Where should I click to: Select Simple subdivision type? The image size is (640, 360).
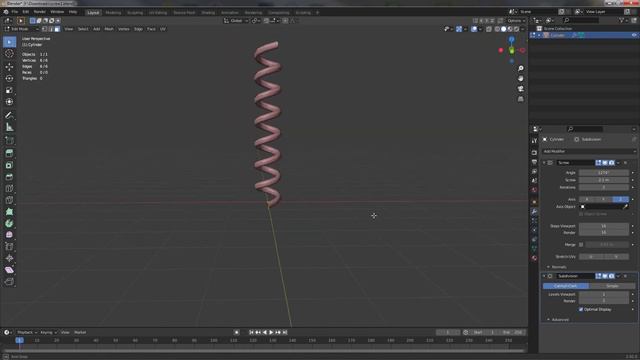612,286
